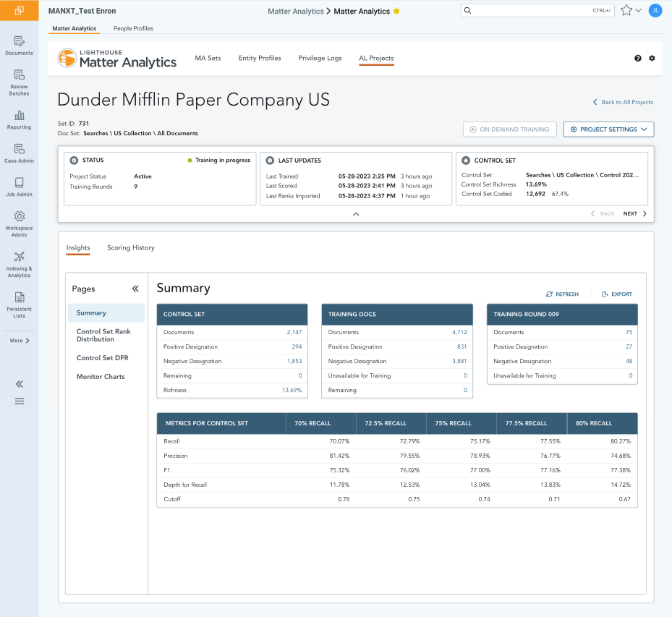Click the Last Updates card icon

[270, 161]
